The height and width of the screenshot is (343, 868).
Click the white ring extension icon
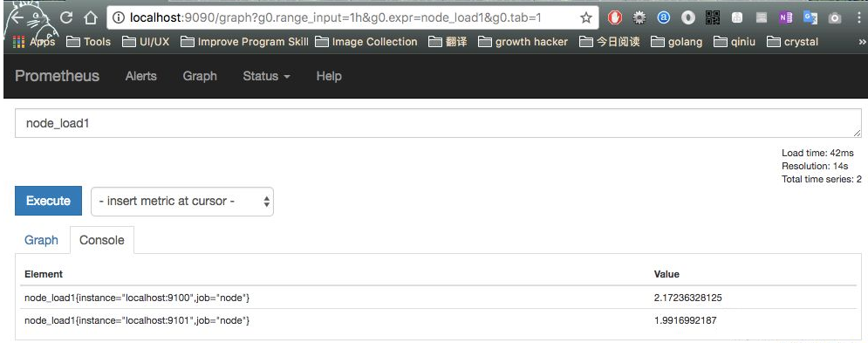(688, 18)
